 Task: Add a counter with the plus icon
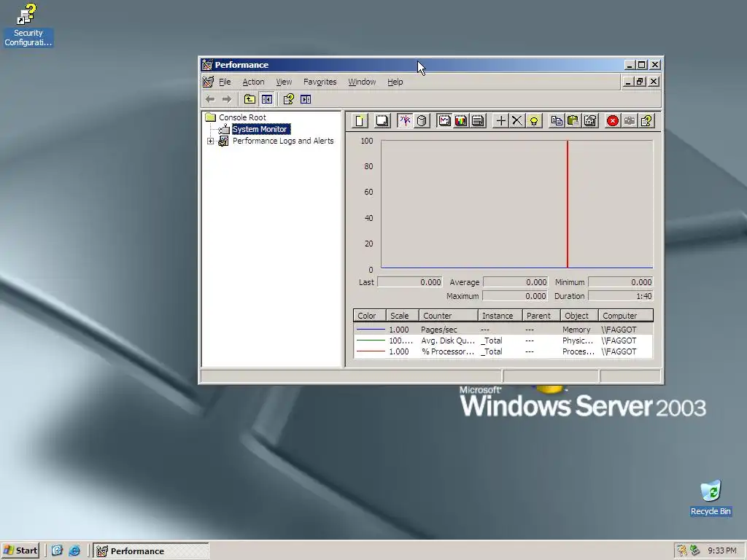tap(500, 121)
